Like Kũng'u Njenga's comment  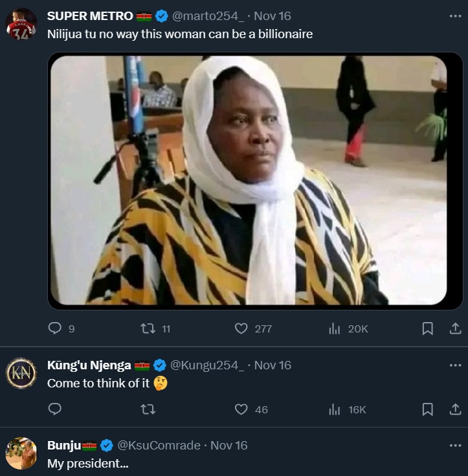[241, 409]
